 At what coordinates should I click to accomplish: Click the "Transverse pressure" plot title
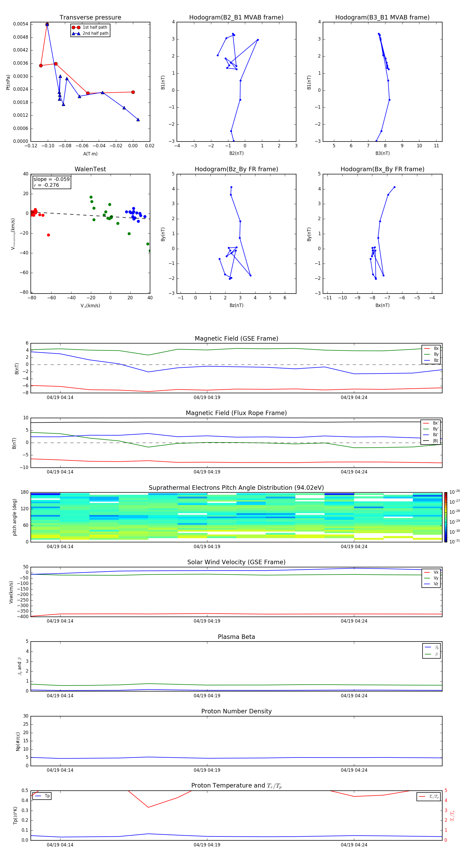tap(90, 18)
